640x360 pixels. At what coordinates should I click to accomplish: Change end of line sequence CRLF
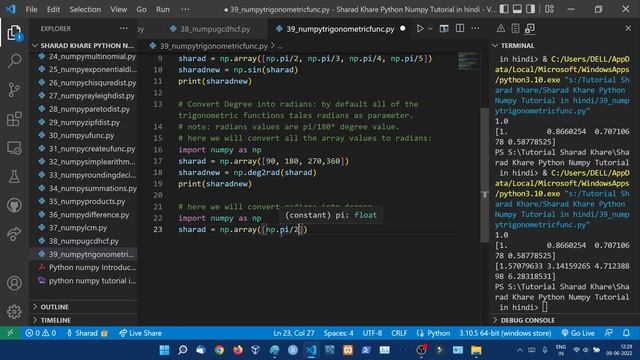tap(399, 333)
